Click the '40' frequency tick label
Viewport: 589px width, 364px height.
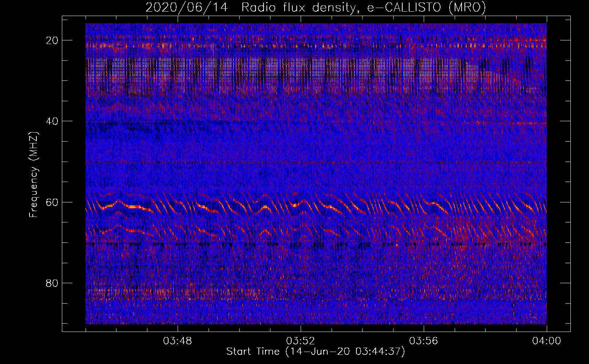(x=52, y=121)
